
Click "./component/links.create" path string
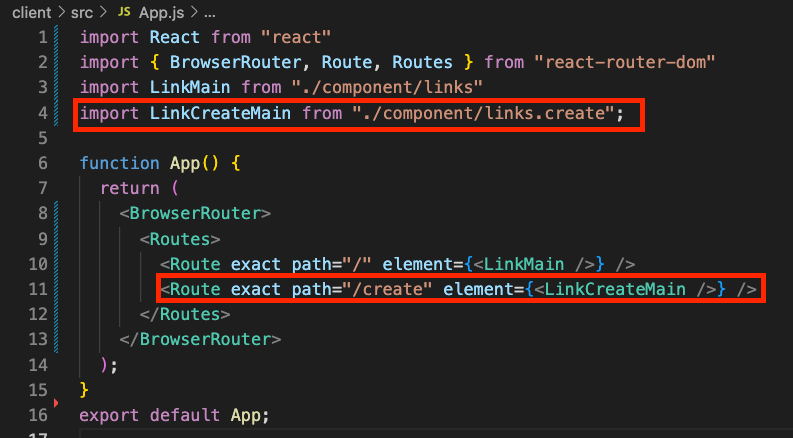pos(483,113)
